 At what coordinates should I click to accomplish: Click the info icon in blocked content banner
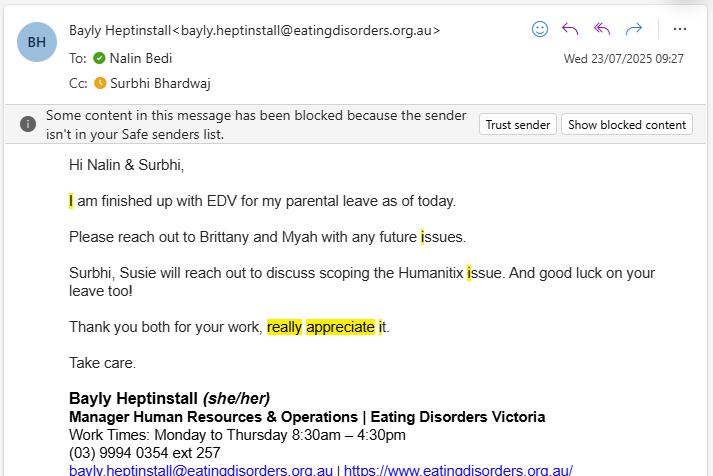28,124
